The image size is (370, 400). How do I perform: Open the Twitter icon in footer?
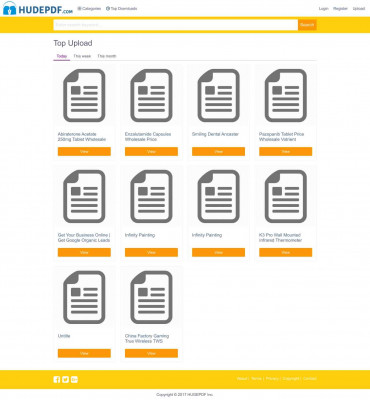[65, 379]
